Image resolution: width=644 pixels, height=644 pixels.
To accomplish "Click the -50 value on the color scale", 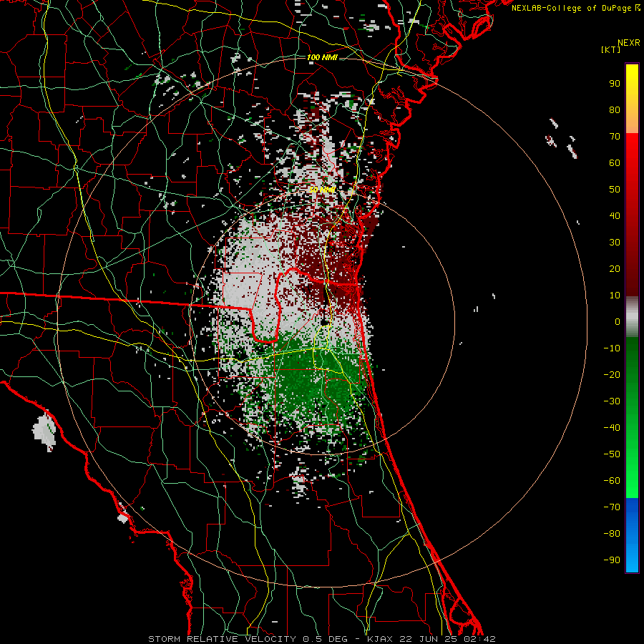I will 612,454.
